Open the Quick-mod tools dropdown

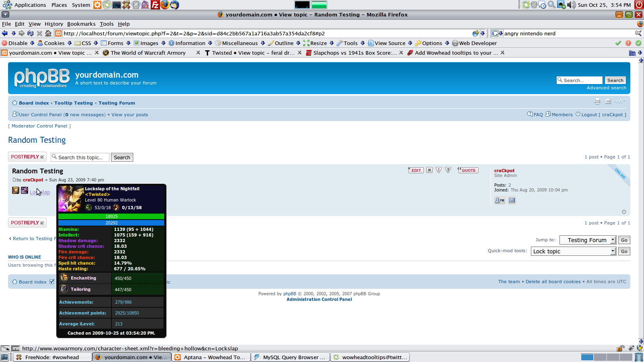pos(574,251)
